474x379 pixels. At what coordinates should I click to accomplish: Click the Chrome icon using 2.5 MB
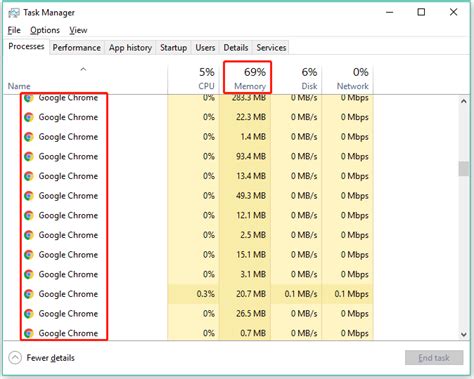(x=29, y=235)
